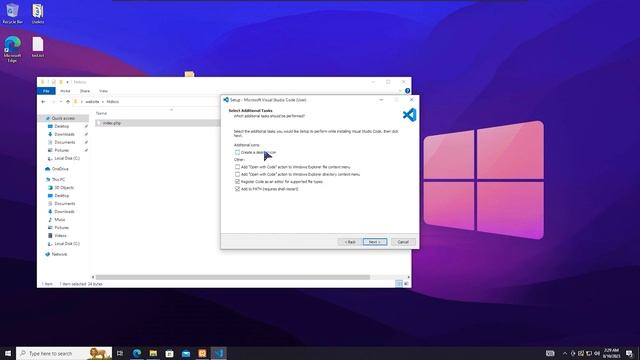
Task: Open the taskbar clock and date
Action: 611,353
